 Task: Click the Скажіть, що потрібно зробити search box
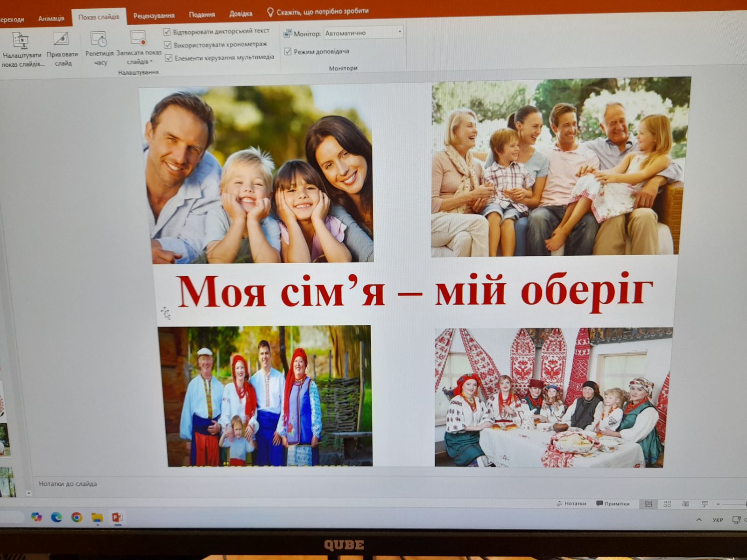[323, 11]
